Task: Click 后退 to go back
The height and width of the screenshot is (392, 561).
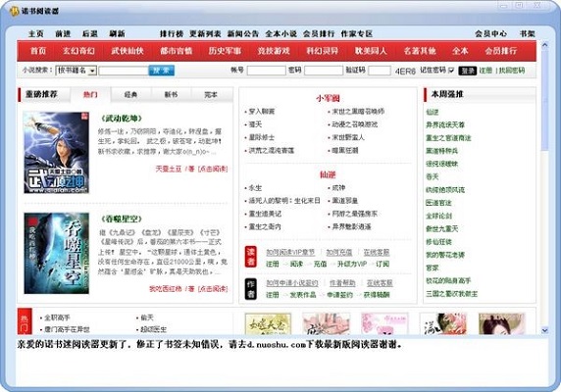Action: coord(90,33)
